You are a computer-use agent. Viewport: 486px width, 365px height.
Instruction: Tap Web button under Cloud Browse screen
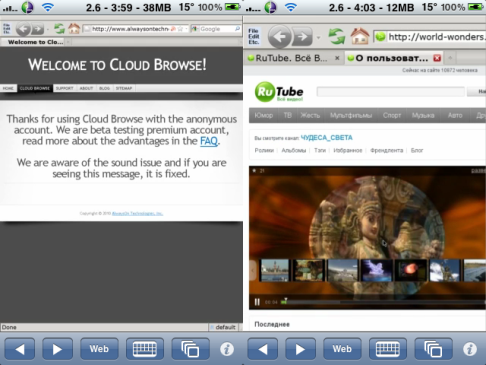click(x=99, y=349)
